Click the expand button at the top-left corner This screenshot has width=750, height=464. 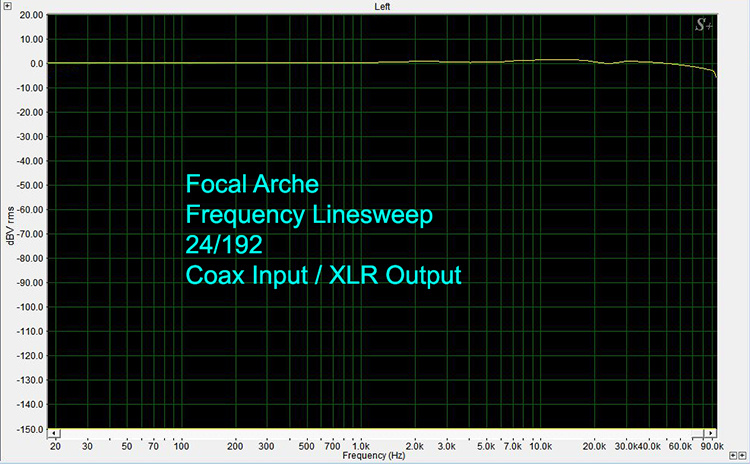[x=8, y=6]
